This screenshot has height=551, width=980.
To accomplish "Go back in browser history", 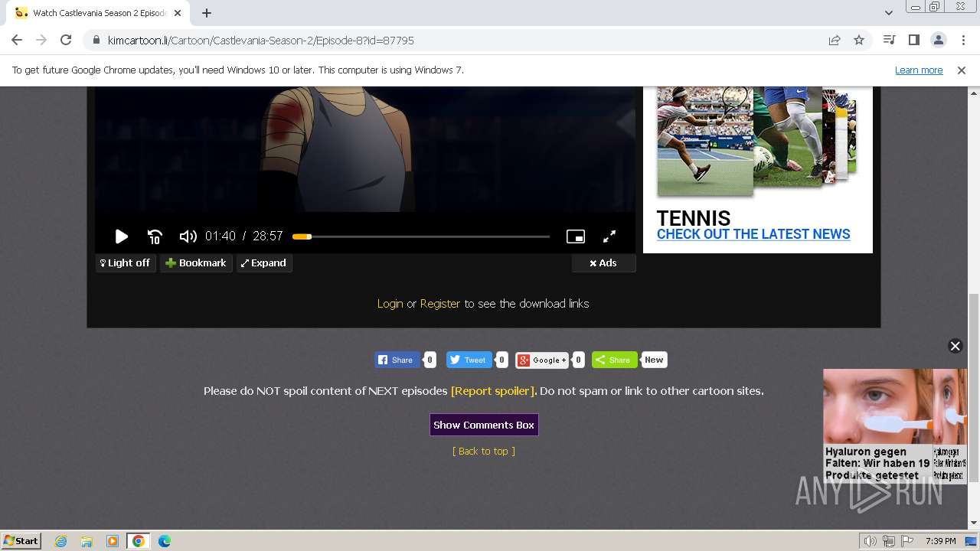I will [17, 40].
